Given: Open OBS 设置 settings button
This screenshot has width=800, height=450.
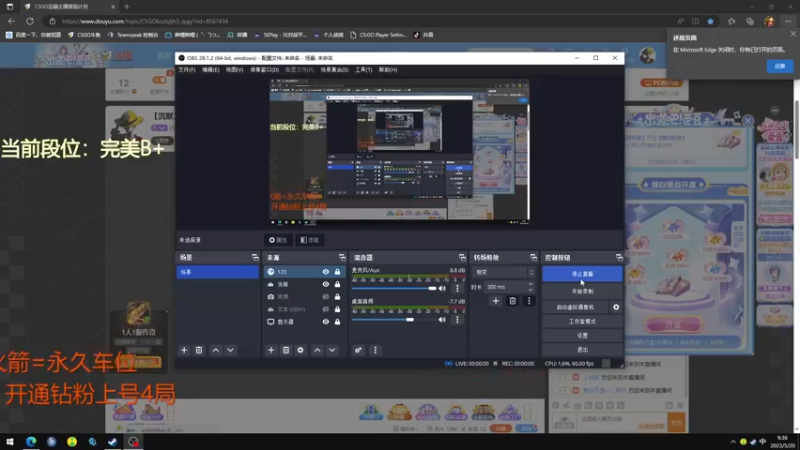Looking at the screenshot, I should (x=582, y=336).
